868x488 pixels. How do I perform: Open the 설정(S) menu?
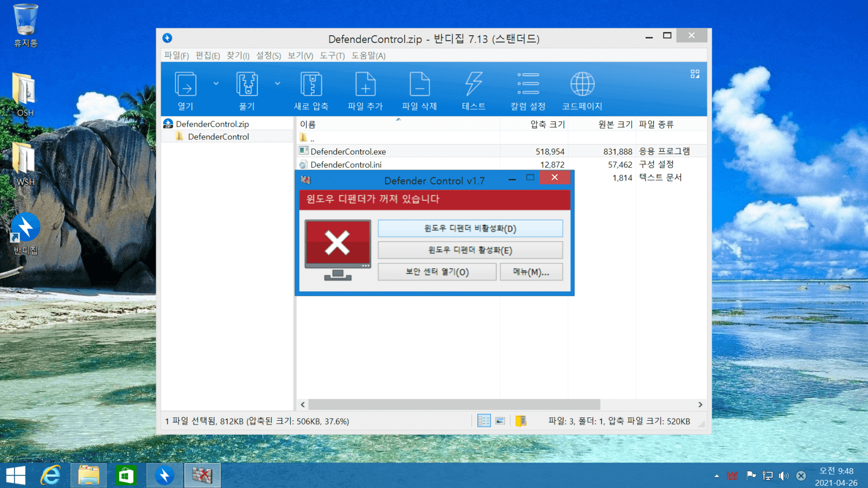[x=269, y=56]
